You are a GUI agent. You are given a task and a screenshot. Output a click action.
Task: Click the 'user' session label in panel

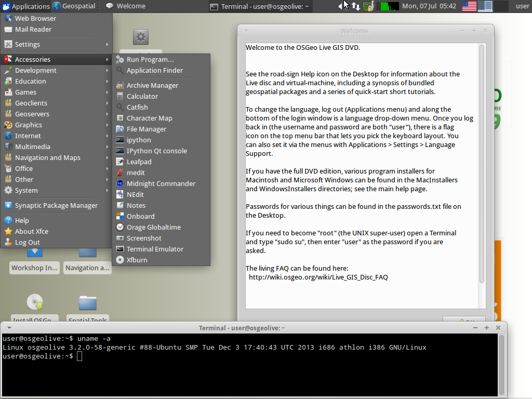[522, 6]
